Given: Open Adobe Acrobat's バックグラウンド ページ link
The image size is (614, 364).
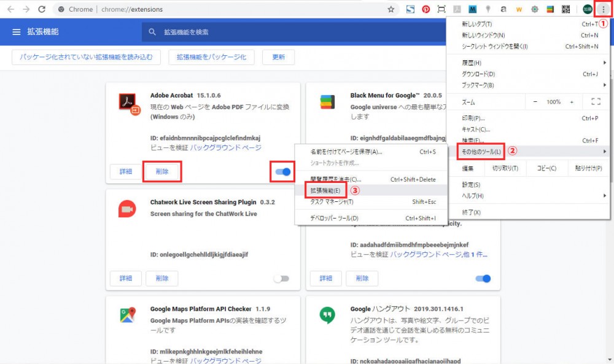Looking at the screenshot, I should point(225,147).
